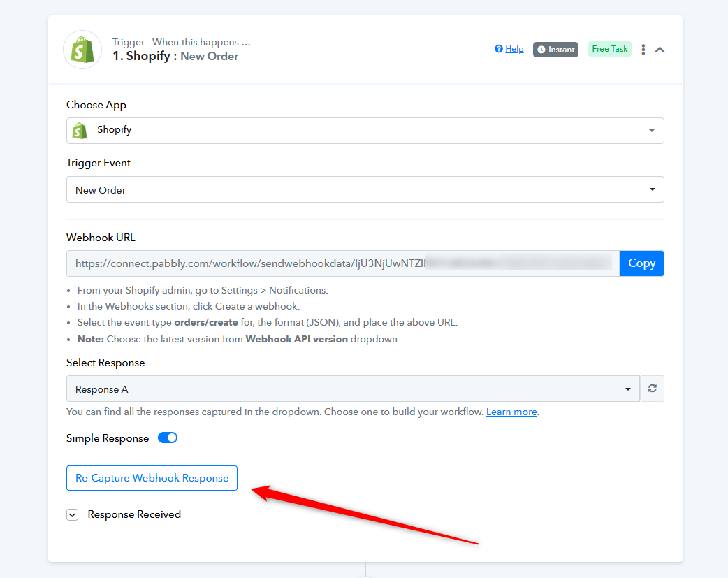Click the 'Trigger : When this happens ...' text
728x578 pixels.
click(181, 42)
